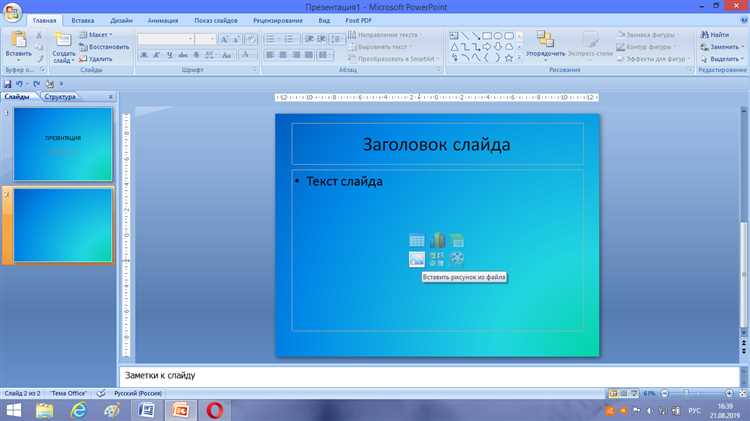Toggle underline text formatting

coord(170,55)
